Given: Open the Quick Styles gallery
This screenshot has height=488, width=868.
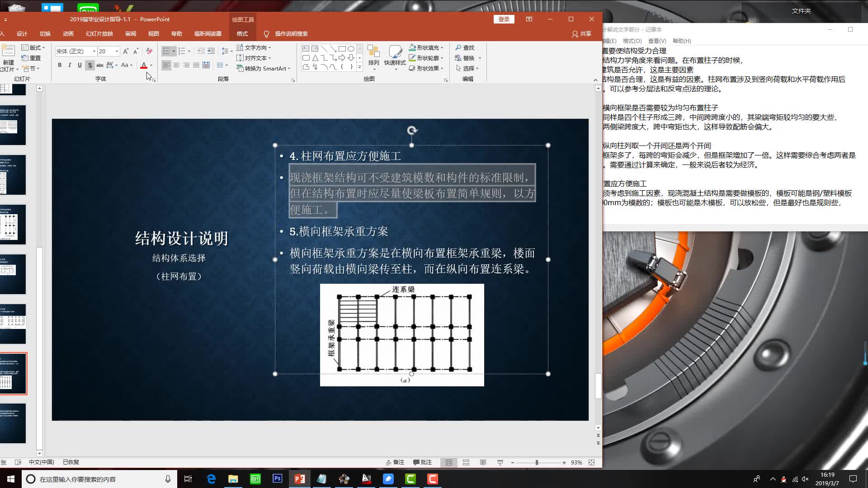Looking at the screenshot, I should (395, 57).
